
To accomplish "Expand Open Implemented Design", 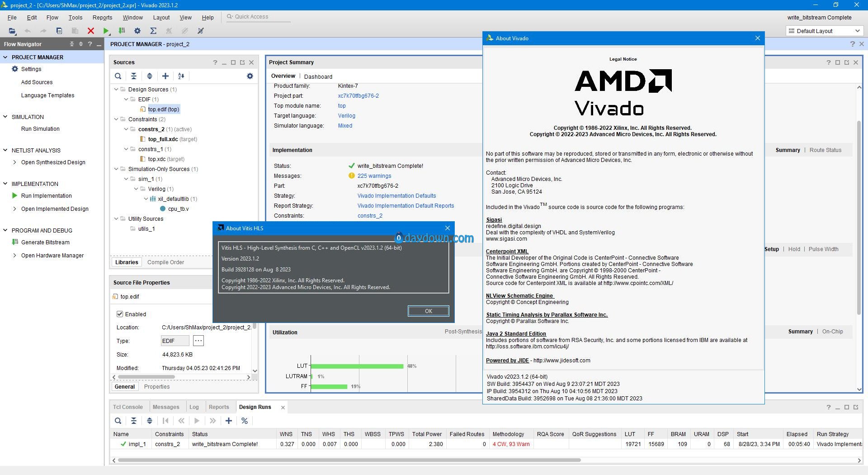I will [x=15, y=209].
